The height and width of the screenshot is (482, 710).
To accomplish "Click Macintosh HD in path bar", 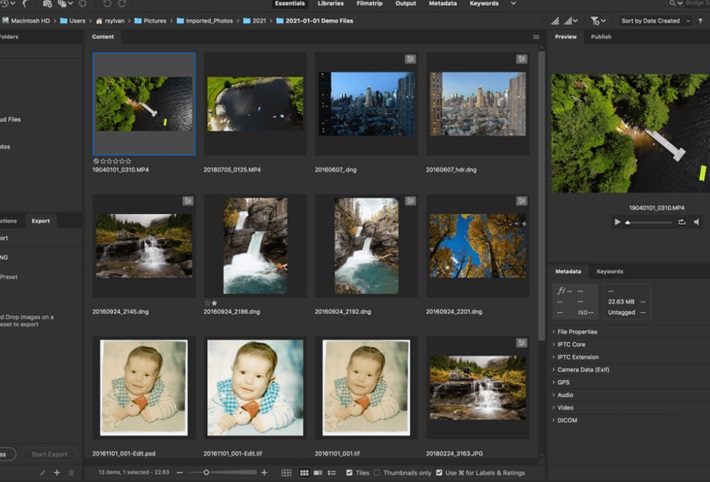I will pos(26,21).
